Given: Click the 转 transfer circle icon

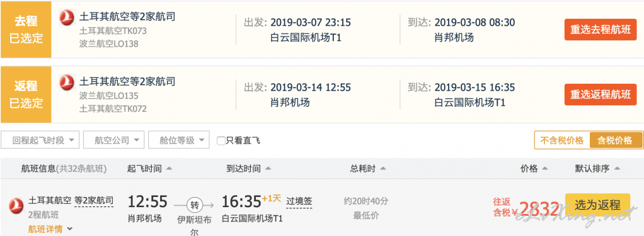Looking at the screenshot, I should tap(193, 205).
